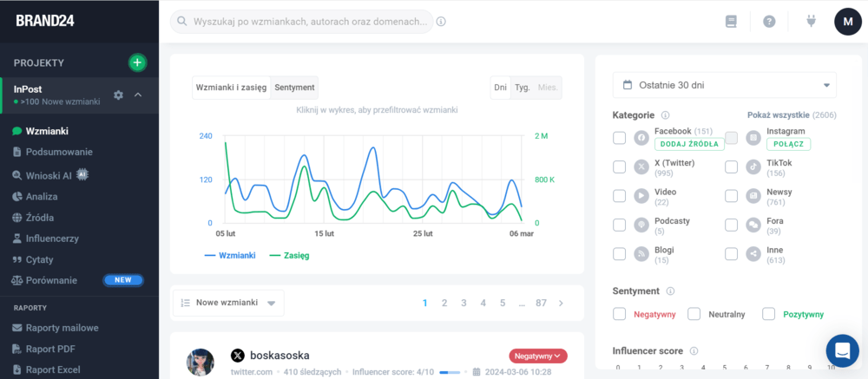The image size is (868, 379).
Task: Click the mentions search field
Action: (302, 22)
